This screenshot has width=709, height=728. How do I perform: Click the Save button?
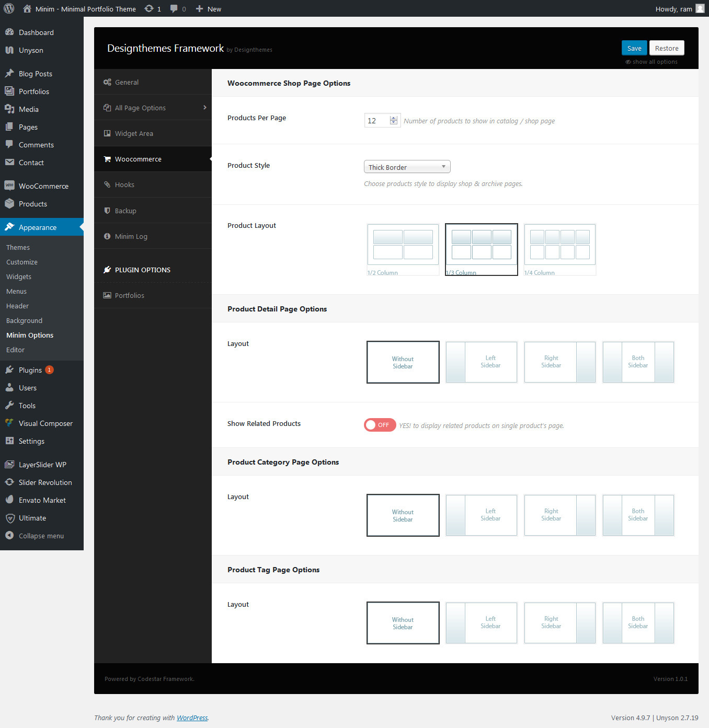[x=634, y=48]
